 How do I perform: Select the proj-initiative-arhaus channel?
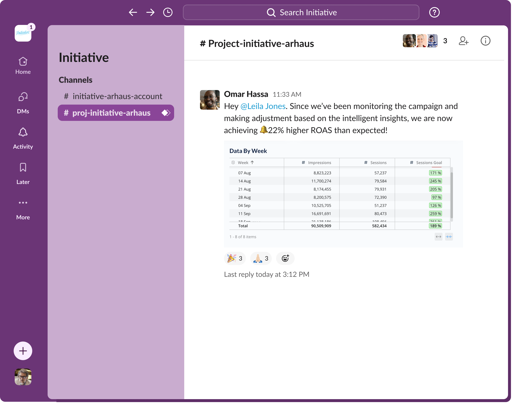112,113
